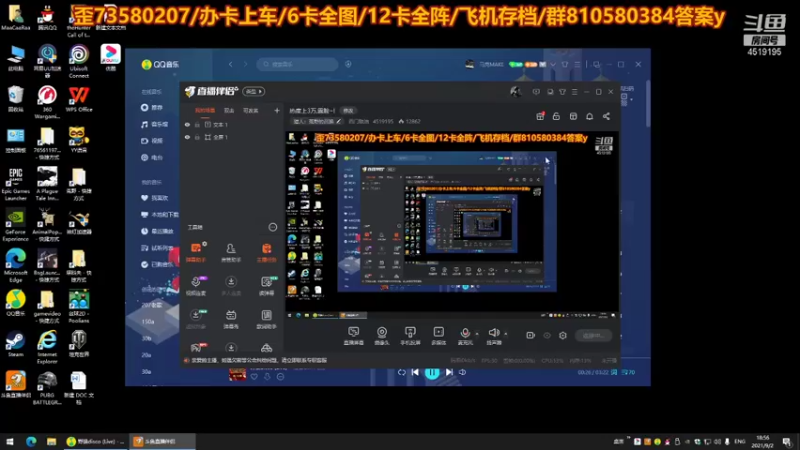Open GeForce Experience desktop icon
Screen dimensions: 800x450
pyautogui.click(x=15, y=225)
